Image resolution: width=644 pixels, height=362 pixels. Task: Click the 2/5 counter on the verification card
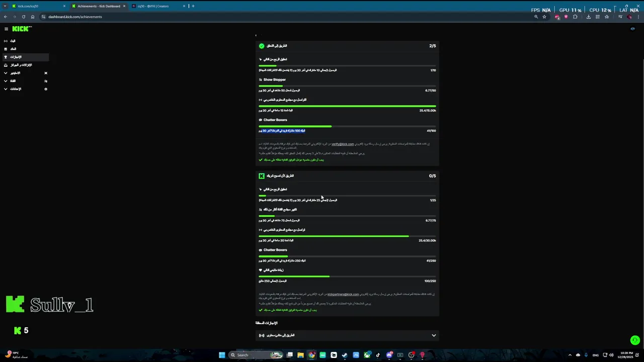[433, 46]
